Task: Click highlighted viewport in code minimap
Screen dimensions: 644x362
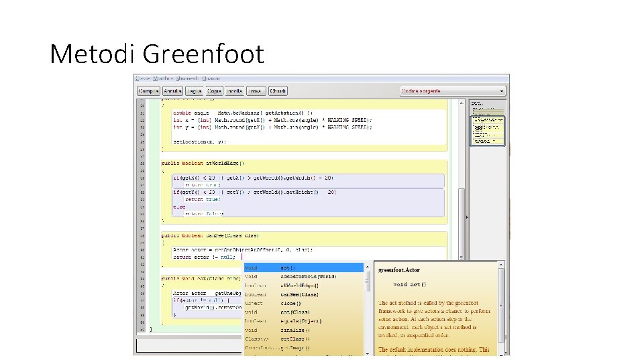Action: coord(488,131)
